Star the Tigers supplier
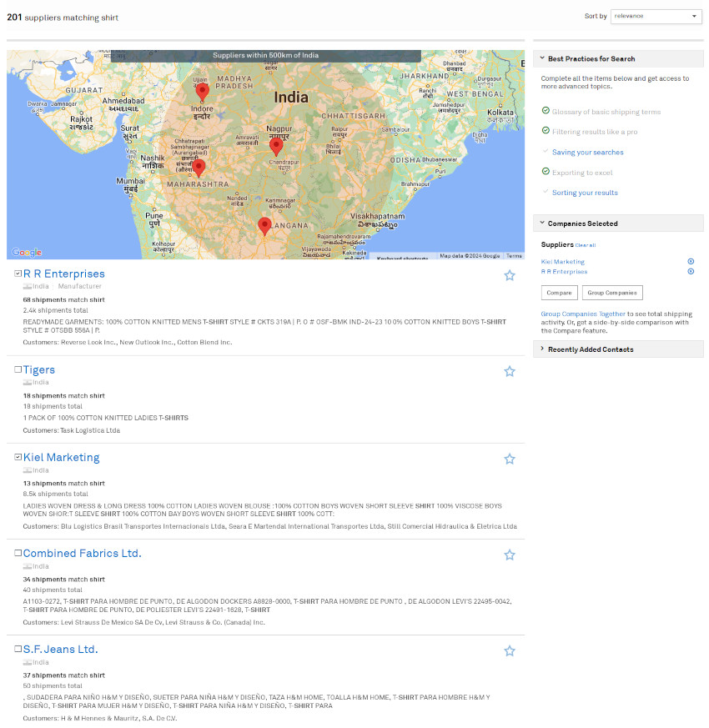 click(510, 371)
